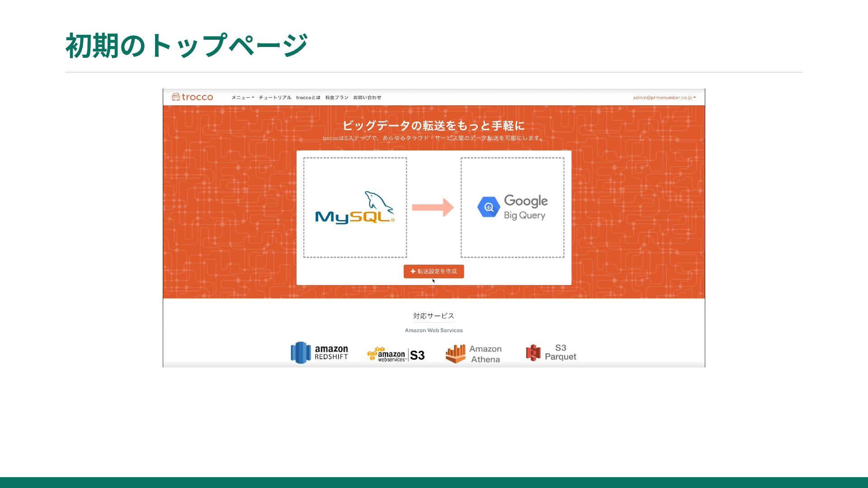Expand the admin@primenumber.co.jp account menu
The image size is (868, 488).
pyautogui.click(x=664, y=98)
